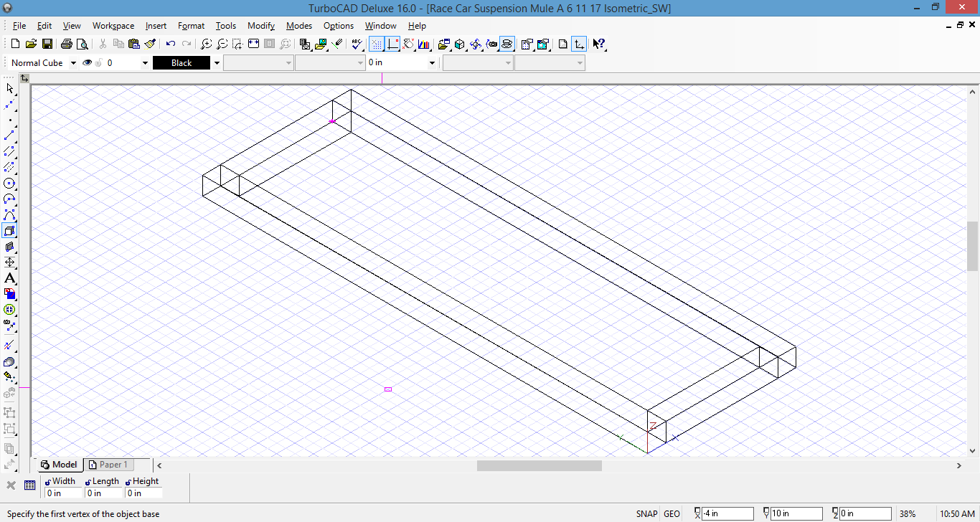Activate the Zoom In tool

(x=207, y=43)
